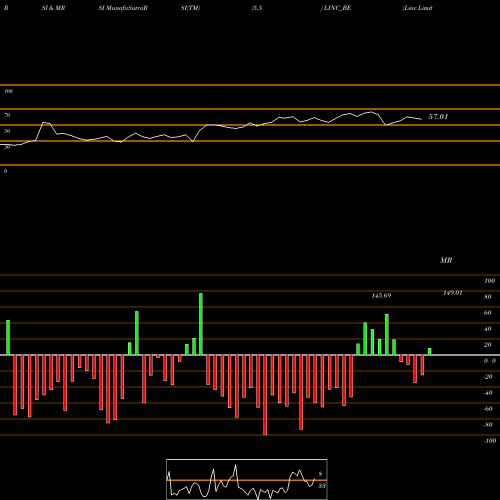Screen dimensions: 500x500
Task: Click the MR axis label -100
Action: (x=490, y=441)
